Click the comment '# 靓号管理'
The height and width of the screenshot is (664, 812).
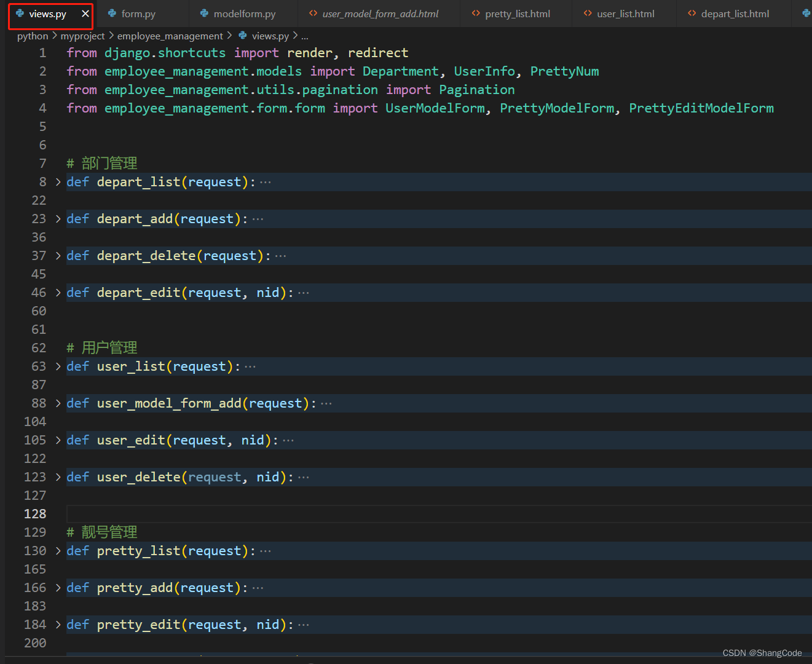[x=102, y=532]
